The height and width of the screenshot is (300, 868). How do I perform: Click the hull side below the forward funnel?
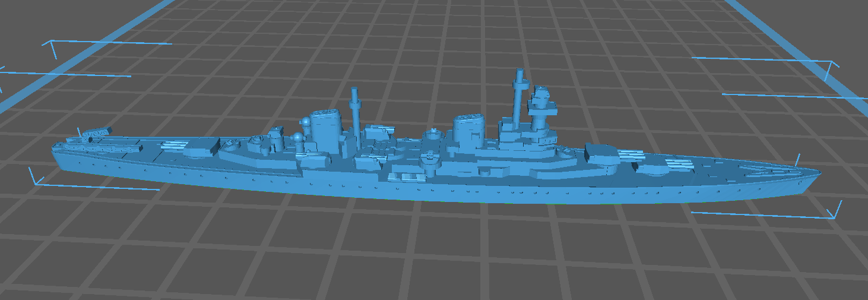469,191
